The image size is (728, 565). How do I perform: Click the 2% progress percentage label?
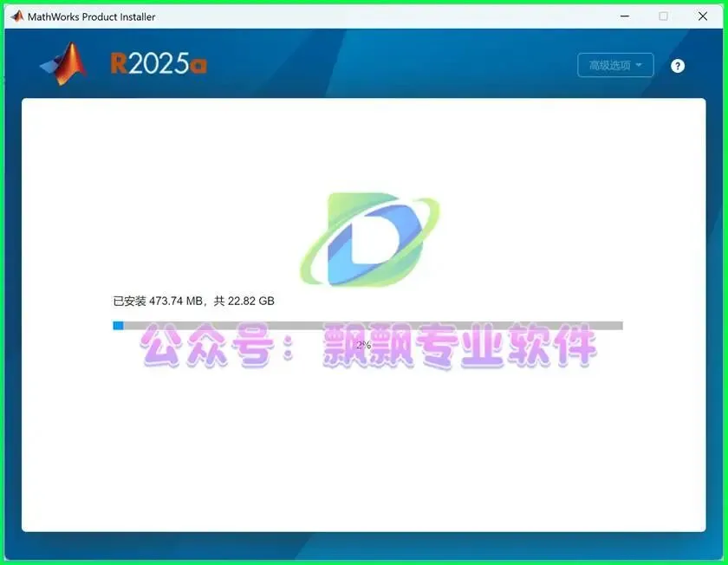(363, 345)
